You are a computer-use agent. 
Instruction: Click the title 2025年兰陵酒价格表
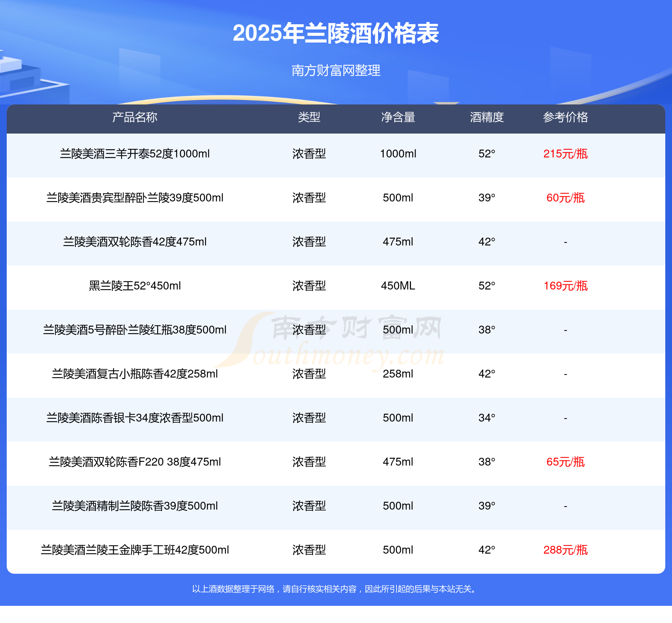click(x=336, y=33)
